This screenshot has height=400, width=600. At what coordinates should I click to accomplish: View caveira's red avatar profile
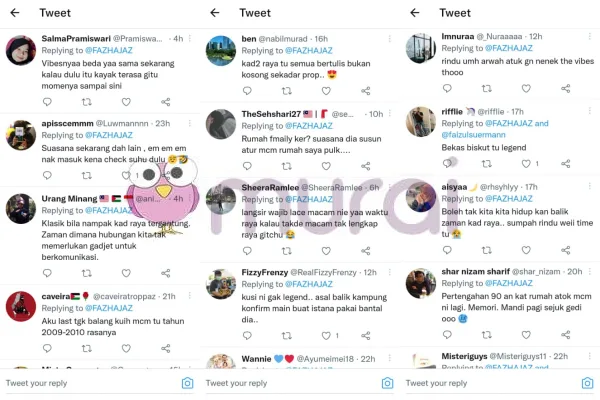[x=21, y=306]
